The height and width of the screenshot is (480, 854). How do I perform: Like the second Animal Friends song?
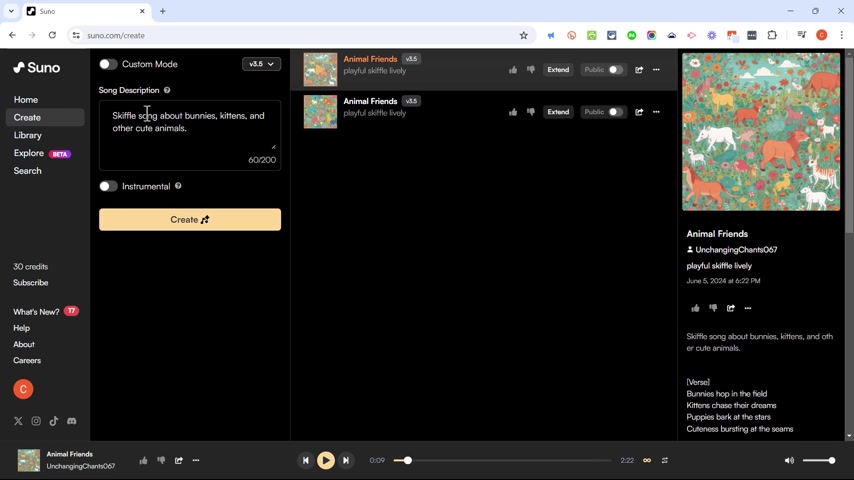[513, 112]
